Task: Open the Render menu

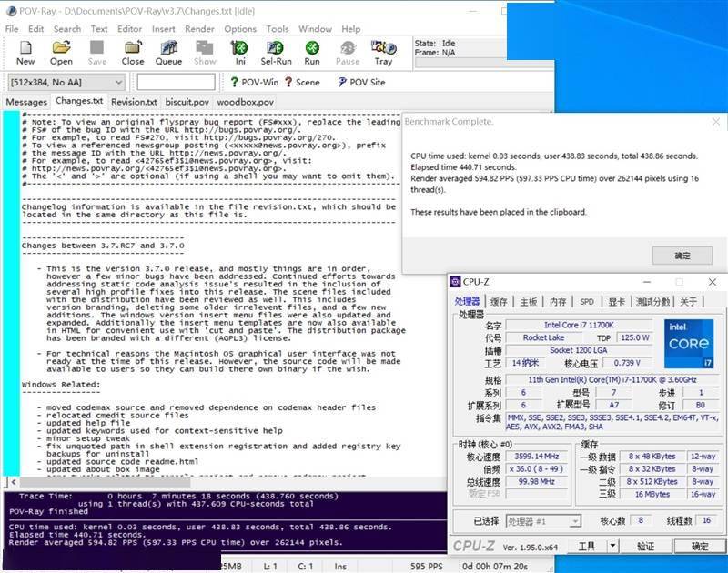Action: tap(199, 29)
